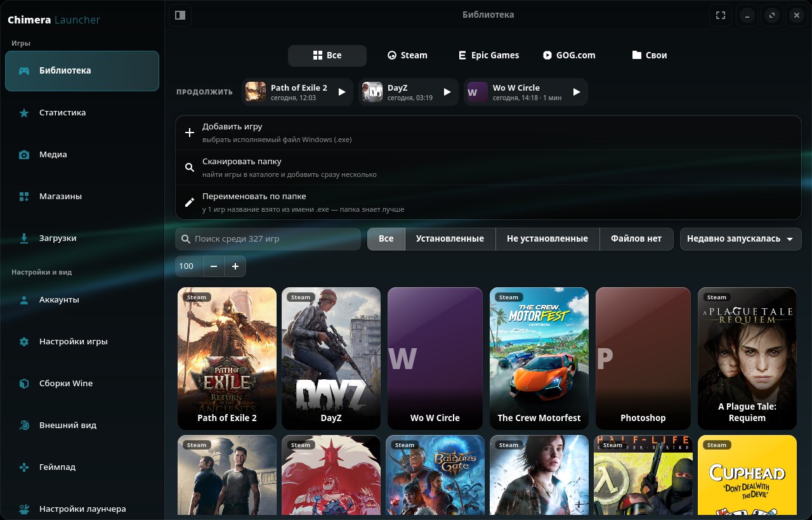Open Сборки Wine in the sidebar
Viewport: 812px width, 520px height.
pos(82,384)
